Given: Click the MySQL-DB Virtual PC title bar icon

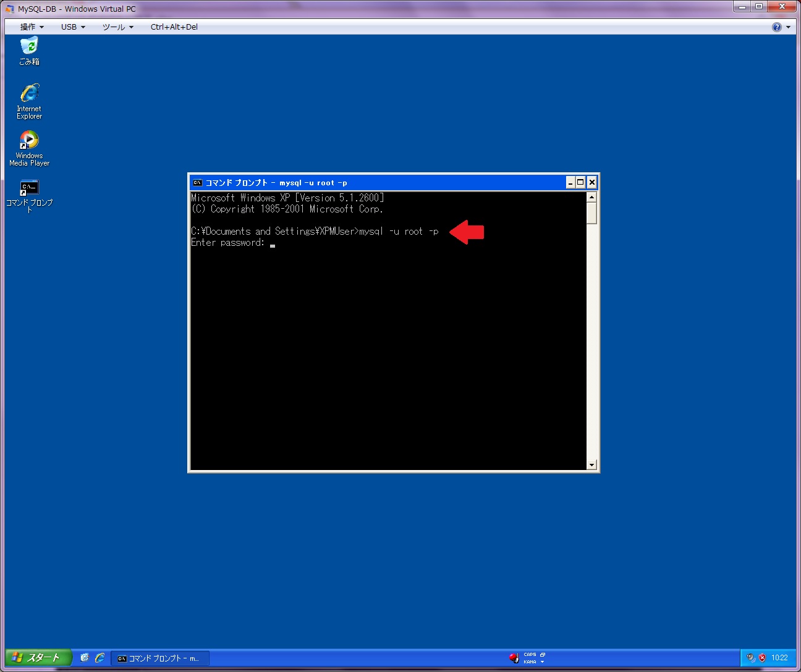Looking at the screenshot, I should pos(9,9).
